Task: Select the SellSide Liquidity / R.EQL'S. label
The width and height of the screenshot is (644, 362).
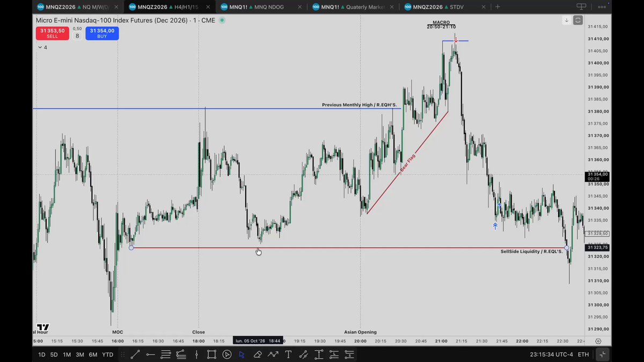Action: [x=532, y=252]
